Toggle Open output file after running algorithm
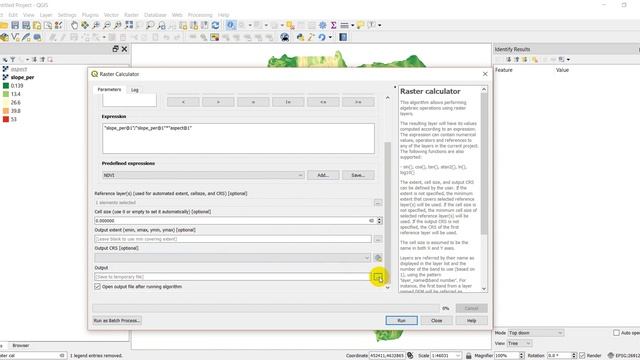The width and height of the screenshot is (640, 360). [x=97, y=287]
